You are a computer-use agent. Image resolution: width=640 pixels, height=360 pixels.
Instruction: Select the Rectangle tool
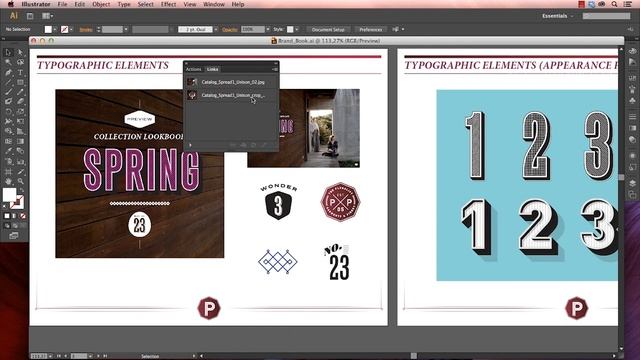pos(20,82)
